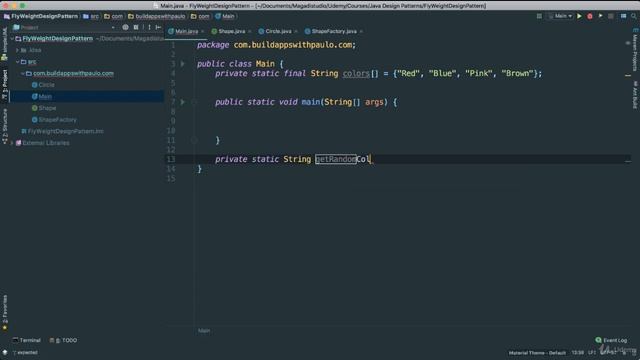The height and width of the screenshot is (360, 640).
Task: Run with coverage icon in toolbar
Action: point(600,16)
